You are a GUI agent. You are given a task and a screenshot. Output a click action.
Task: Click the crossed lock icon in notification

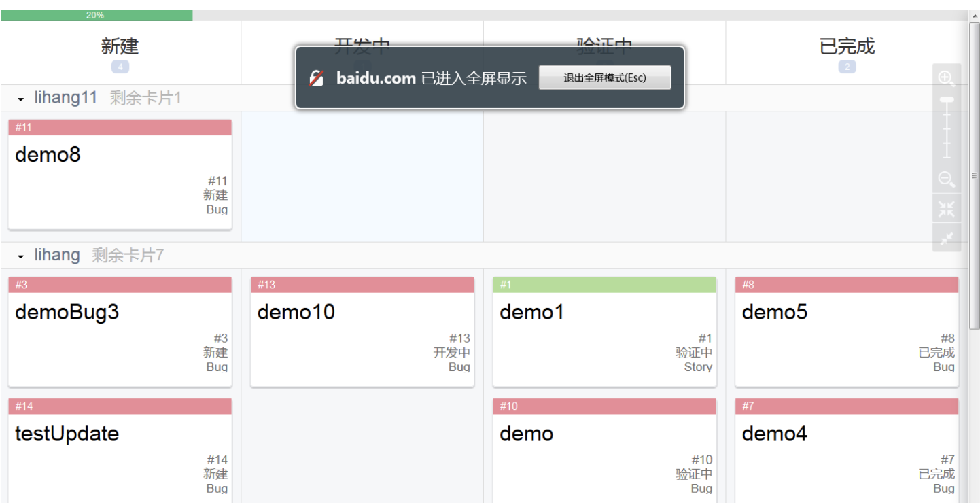point(317,78)
